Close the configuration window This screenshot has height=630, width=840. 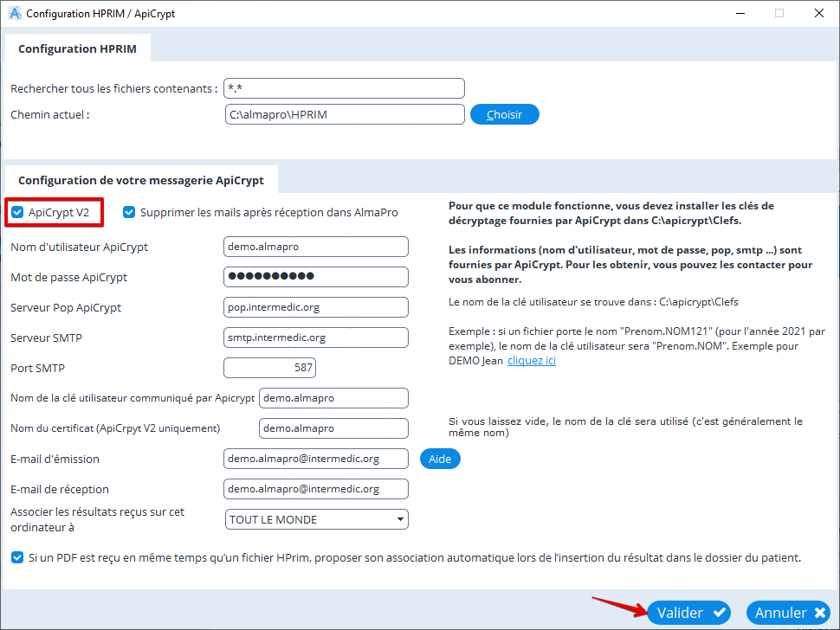click(x=818, y=14)
